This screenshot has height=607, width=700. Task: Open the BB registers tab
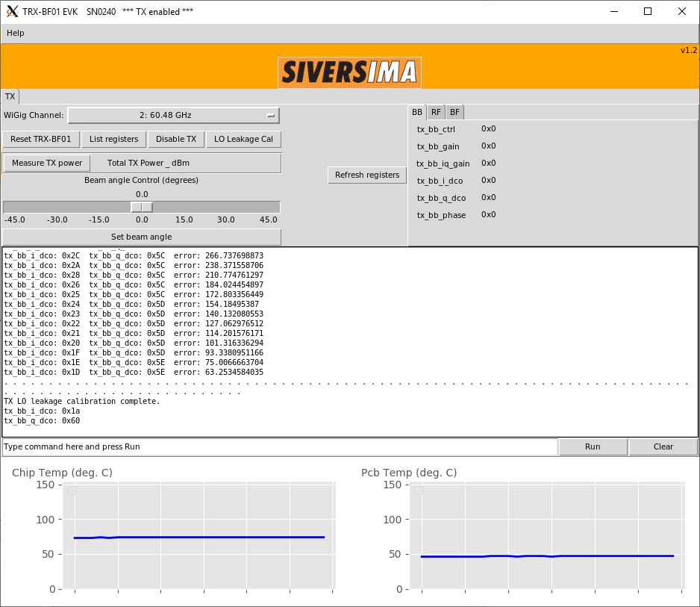point(417,112)
